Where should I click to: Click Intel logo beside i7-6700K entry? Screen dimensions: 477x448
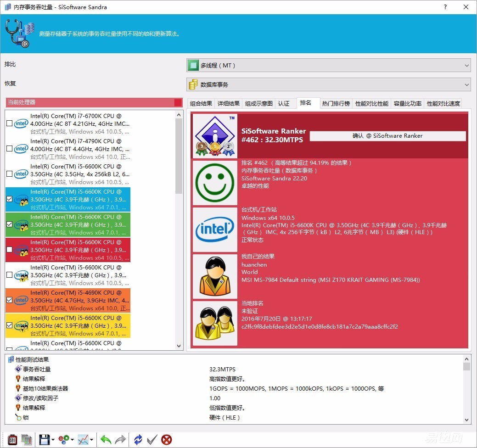pos(21,123)
